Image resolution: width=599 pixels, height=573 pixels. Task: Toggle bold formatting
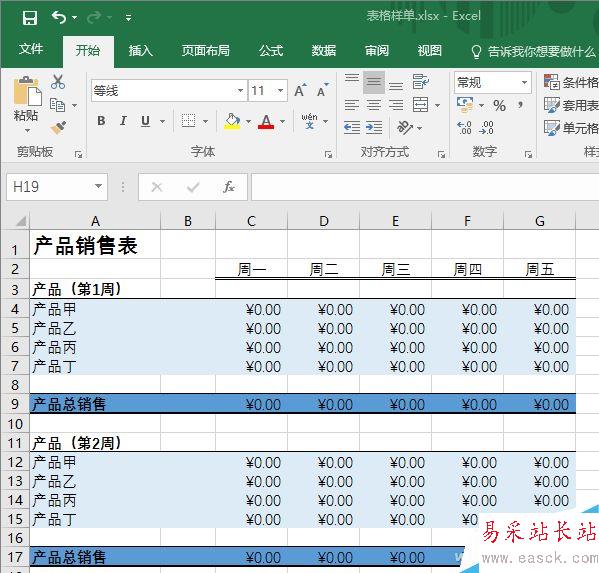click(x=101, y=121)
